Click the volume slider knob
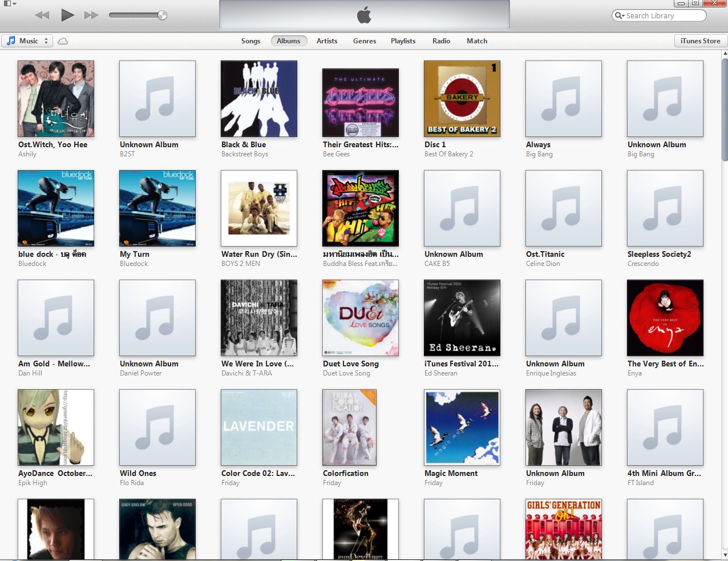 coord(162,15)
